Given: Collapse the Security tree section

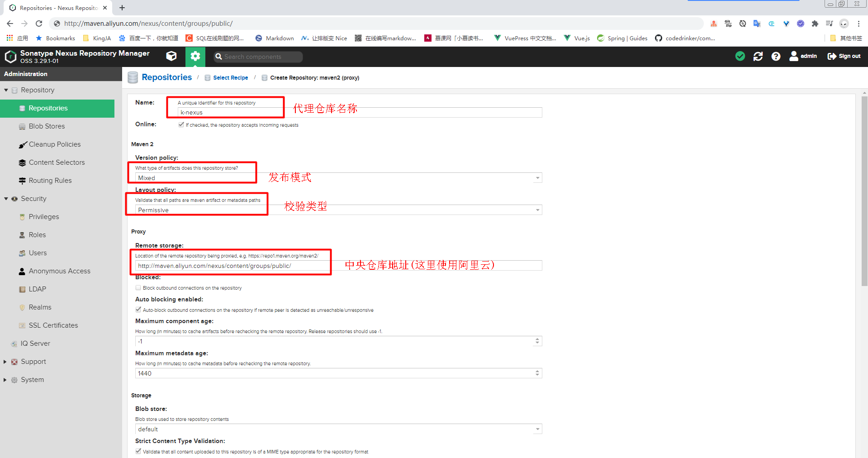Looking at the screenshot, I should coord(6,199).
